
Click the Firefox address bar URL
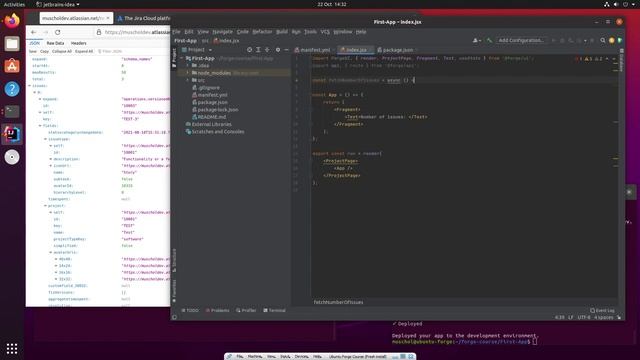137,32
